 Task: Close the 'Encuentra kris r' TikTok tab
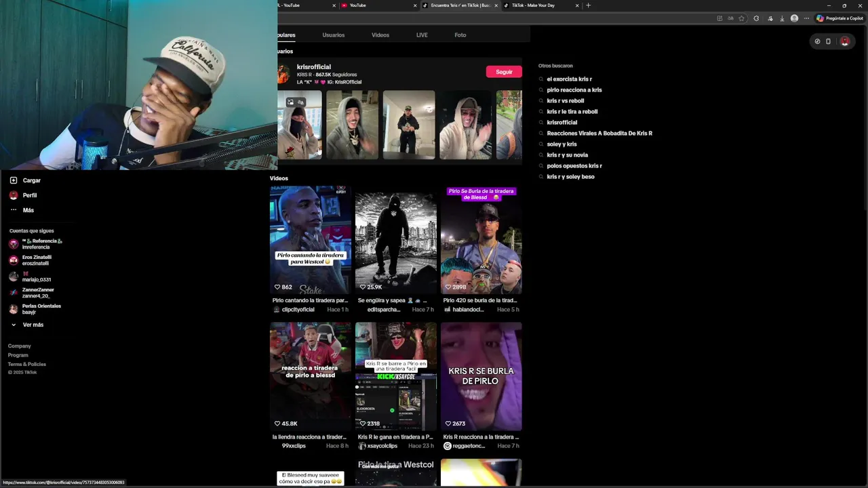[496, 5]
